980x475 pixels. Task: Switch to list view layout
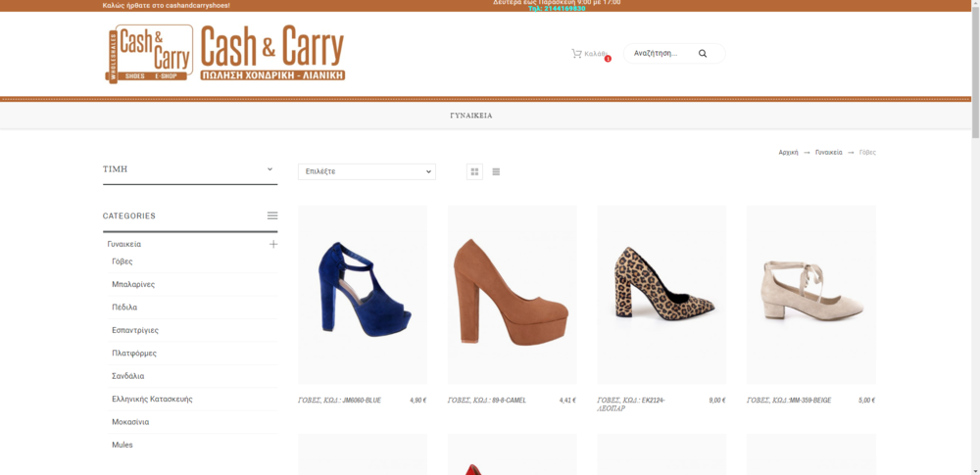(496, 171)
